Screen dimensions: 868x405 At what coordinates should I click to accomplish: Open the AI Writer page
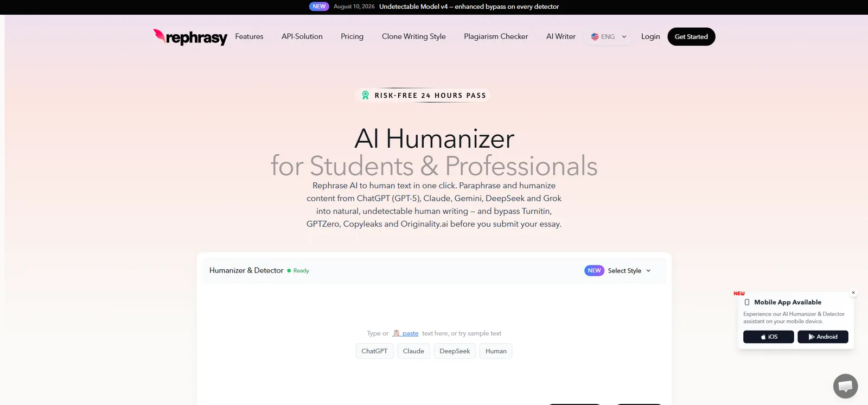pyautogui.click(x=561, y=36)
